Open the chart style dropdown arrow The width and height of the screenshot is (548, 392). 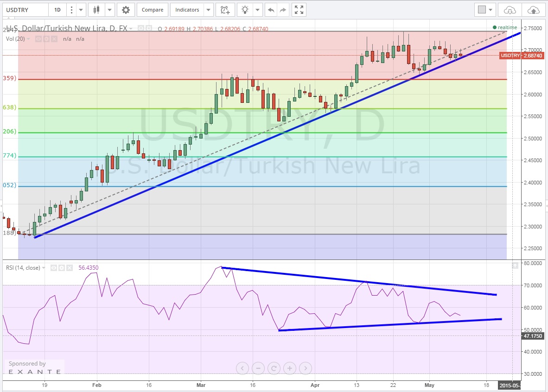(110, 10)
